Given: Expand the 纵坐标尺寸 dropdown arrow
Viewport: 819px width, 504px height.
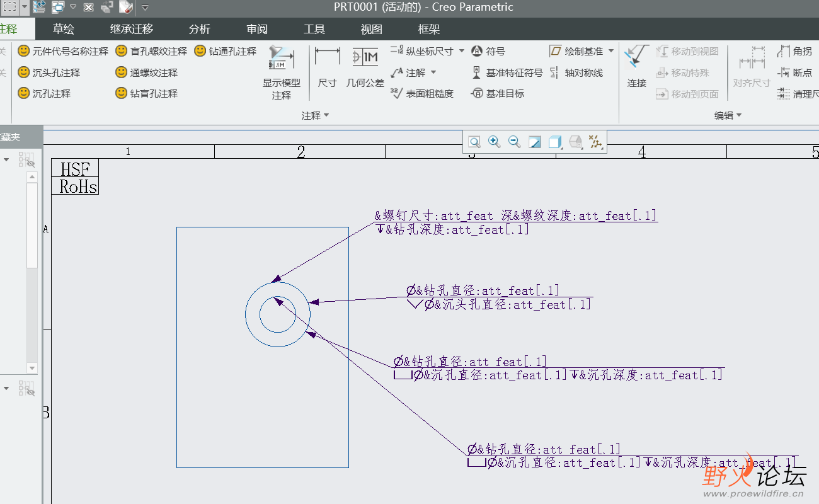Looking at the screenshot, I should point(461,51).
